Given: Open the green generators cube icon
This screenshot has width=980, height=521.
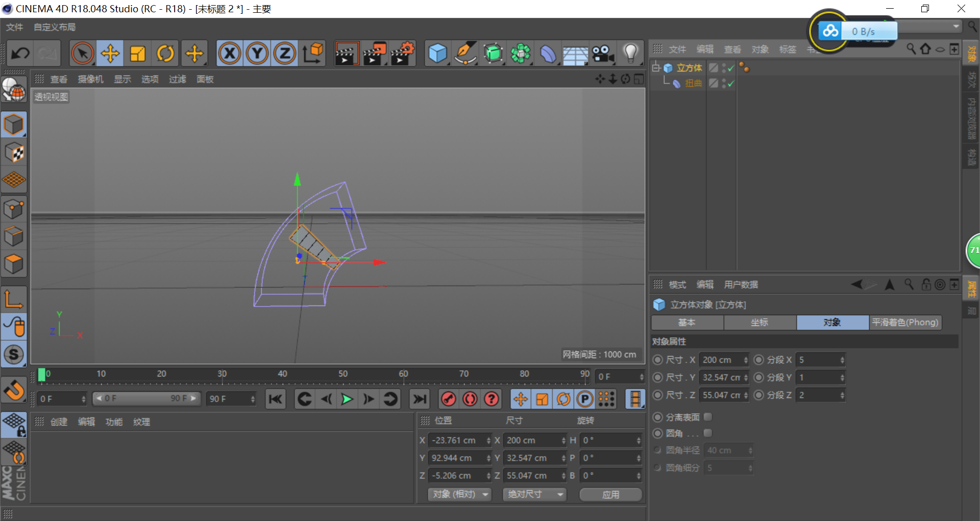Looking at the screenshot, I should (493, 53).
